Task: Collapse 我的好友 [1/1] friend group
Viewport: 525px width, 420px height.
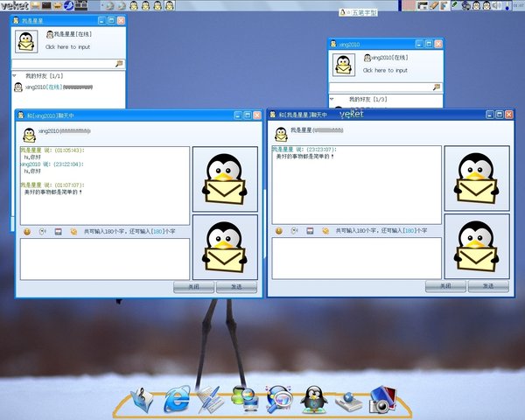Action: tap(14, 76)
